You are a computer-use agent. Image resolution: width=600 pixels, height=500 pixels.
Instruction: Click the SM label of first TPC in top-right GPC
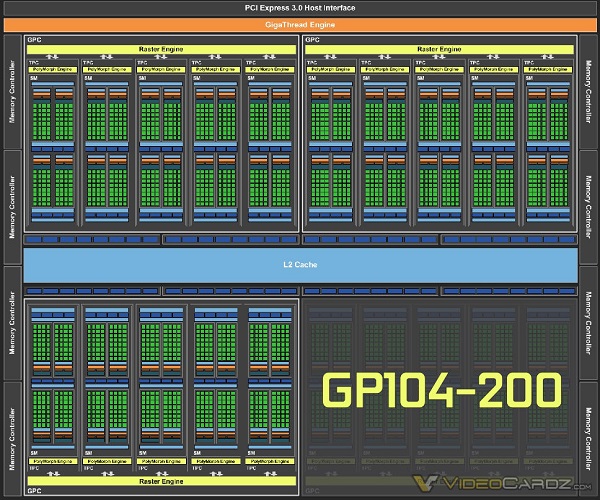[312, 78]
